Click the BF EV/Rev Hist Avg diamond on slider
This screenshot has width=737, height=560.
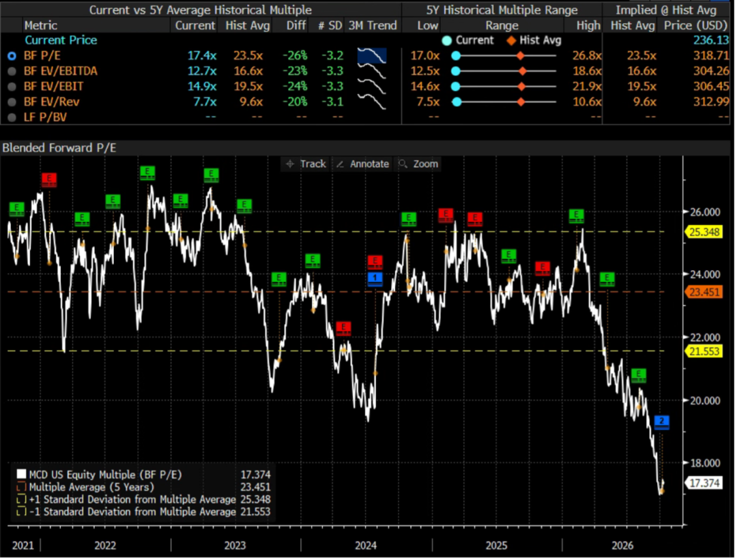521,102
